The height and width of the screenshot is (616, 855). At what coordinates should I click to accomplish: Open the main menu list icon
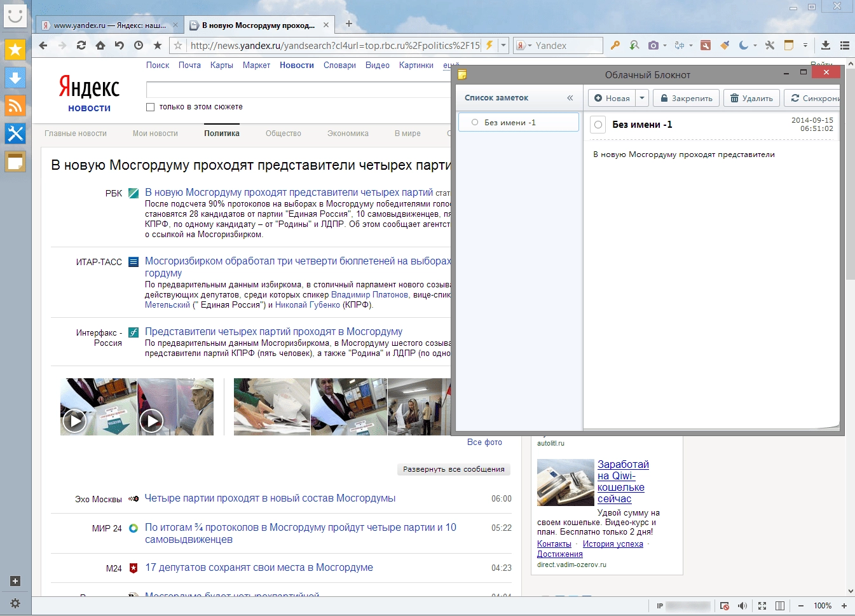tap(845, 45)
